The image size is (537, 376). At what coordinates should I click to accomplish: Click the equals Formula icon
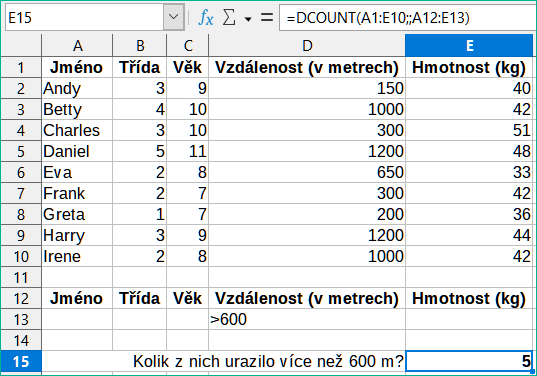point(267,17)
